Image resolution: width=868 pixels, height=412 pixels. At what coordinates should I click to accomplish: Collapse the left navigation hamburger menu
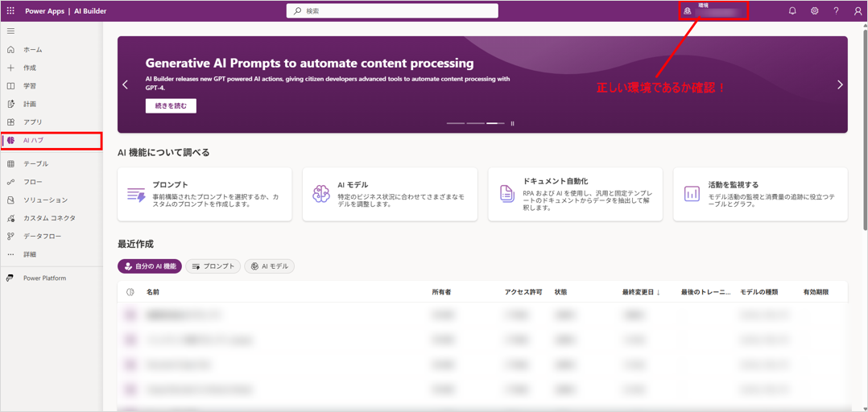(10, 31)
